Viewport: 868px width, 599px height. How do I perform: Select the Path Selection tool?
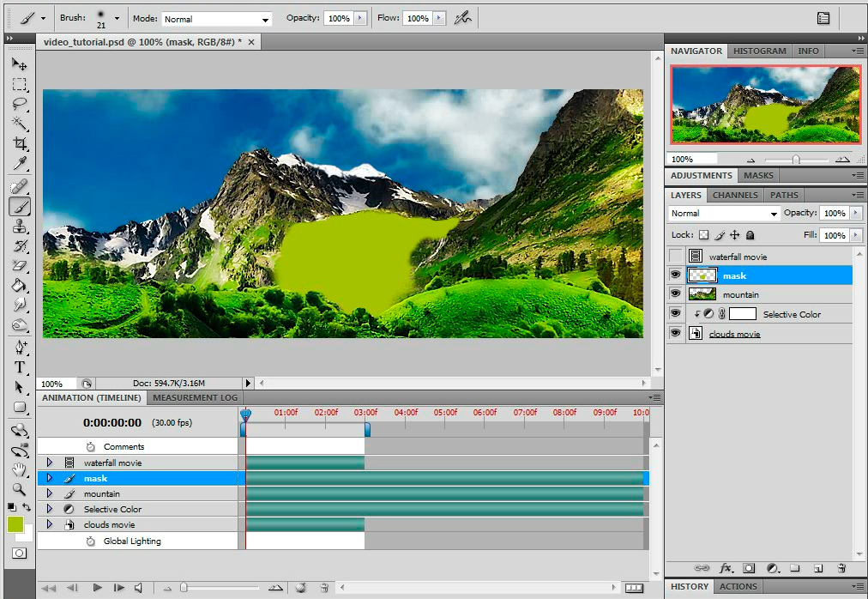[x=20, y=387]
